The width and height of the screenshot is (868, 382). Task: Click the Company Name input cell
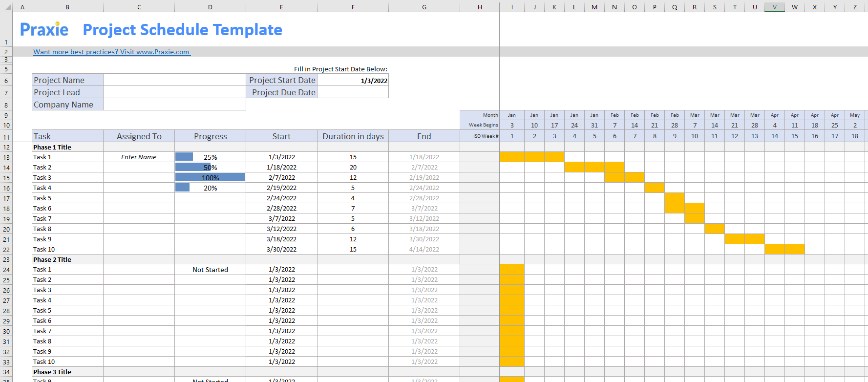coord(174,105)
